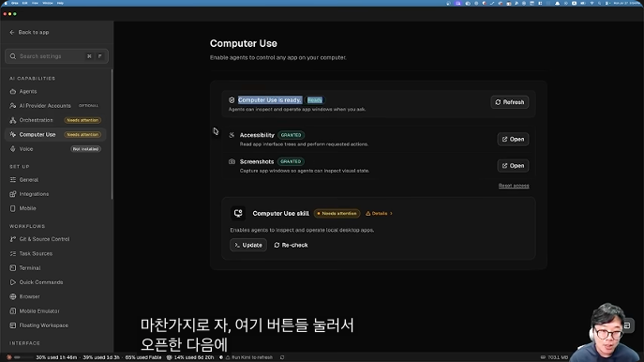Click the memory usage readout in the status bar
This screenshot has width=644, height=362.
(554, 357)
